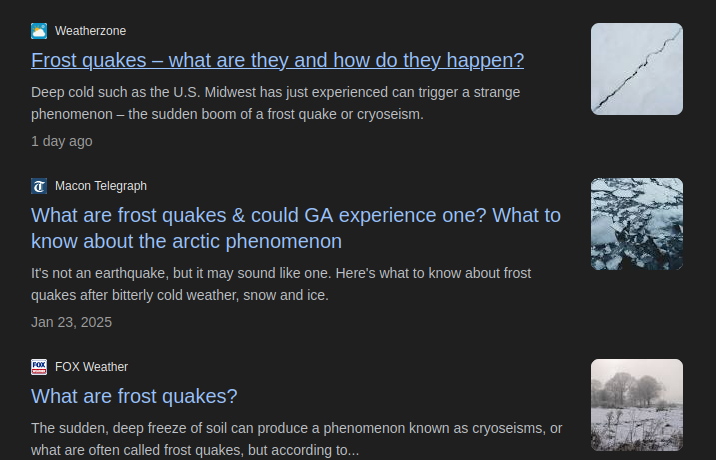The width and height of the screenshot is (716, 460).
Task: Click the FOX Weather logo icon
Action: 39,367
